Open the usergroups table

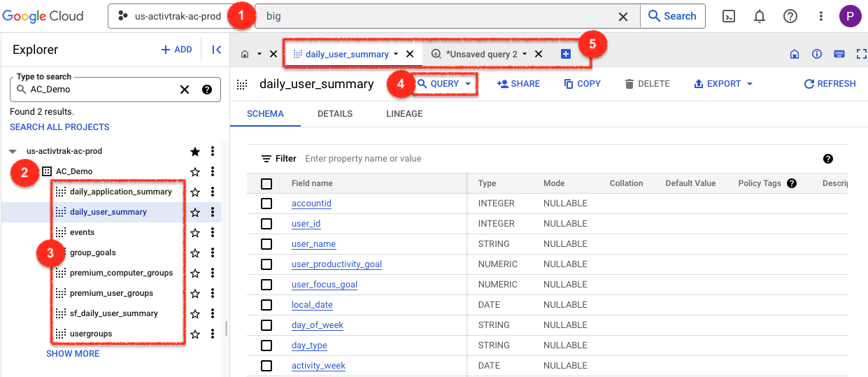point(90,334)
